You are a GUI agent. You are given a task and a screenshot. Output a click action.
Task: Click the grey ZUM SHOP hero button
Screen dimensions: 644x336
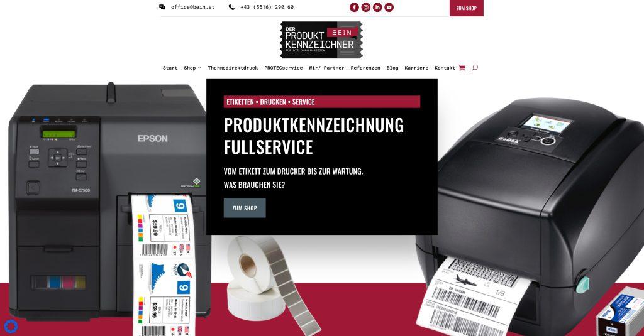(245, 208)
